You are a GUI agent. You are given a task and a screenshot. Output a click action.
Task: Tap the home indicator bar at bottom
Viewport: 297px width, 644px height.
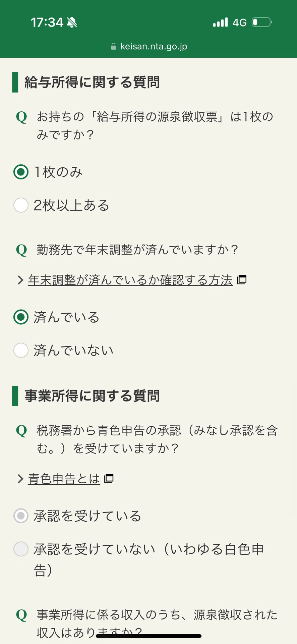tap(148, 636)
